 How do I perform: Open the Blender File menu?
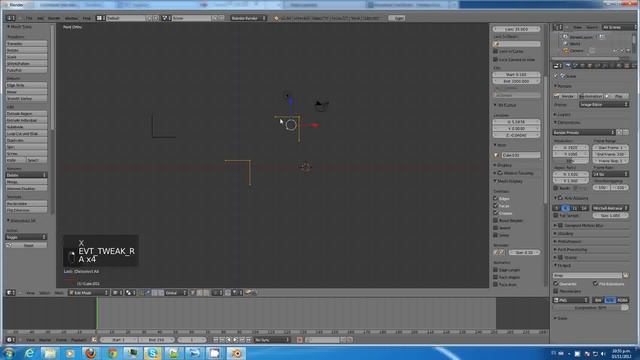coord(29,18)
